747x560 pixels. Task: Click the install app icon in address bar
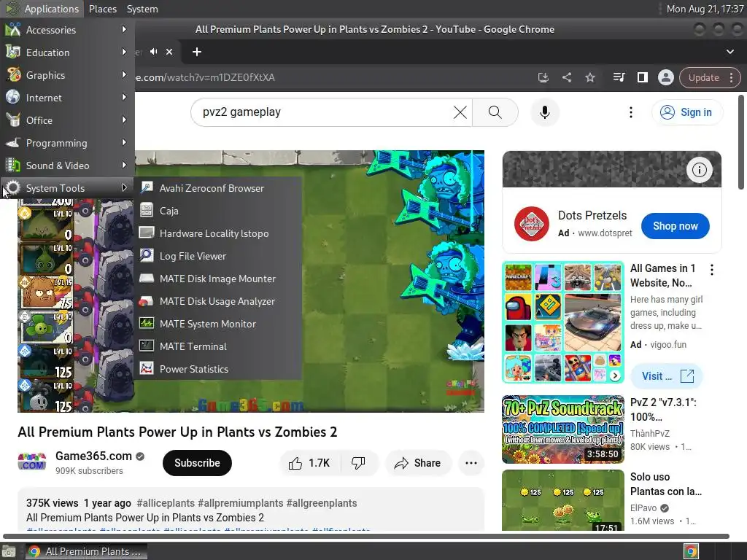[x=543, y=77]
